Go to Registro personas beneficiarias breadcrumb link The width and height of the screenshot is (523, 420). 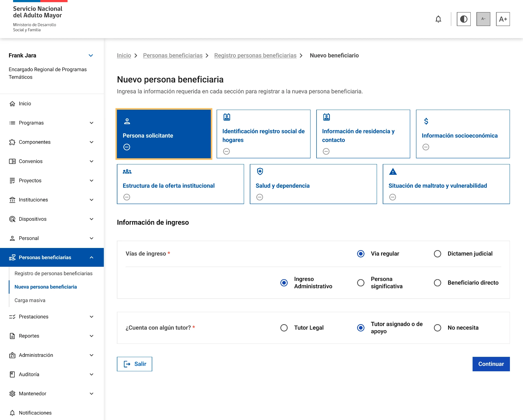coord(255,56)
